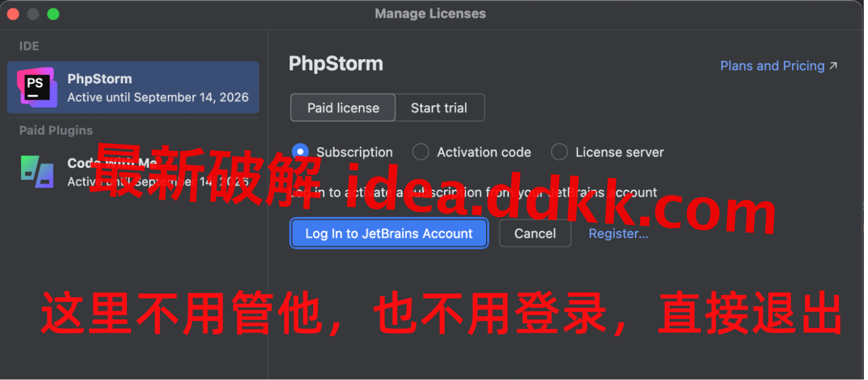Click the Paid Plugins section header
868x380 pixels.
coord(56,131)
